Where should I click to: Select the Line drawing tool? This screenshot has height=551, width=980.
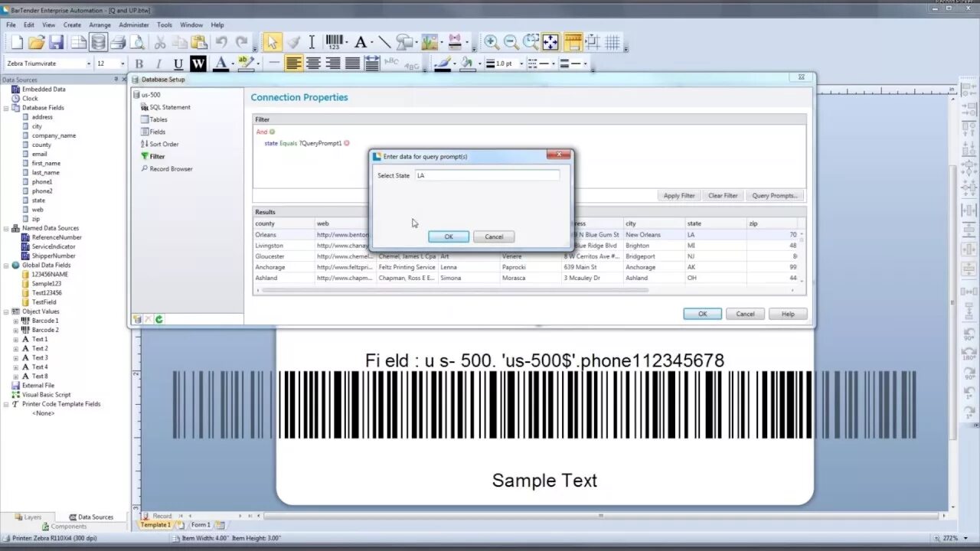[384, 43]
